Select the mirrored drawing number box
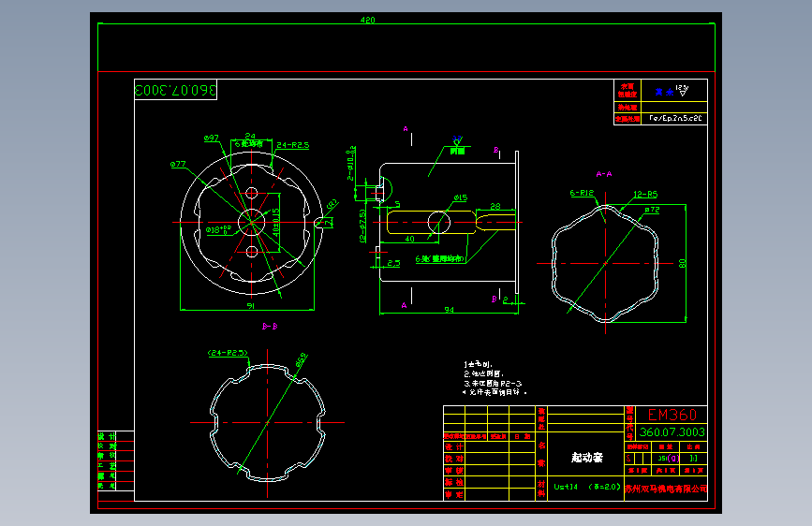Viewport: 812px width, 526px height. [175, 90]
